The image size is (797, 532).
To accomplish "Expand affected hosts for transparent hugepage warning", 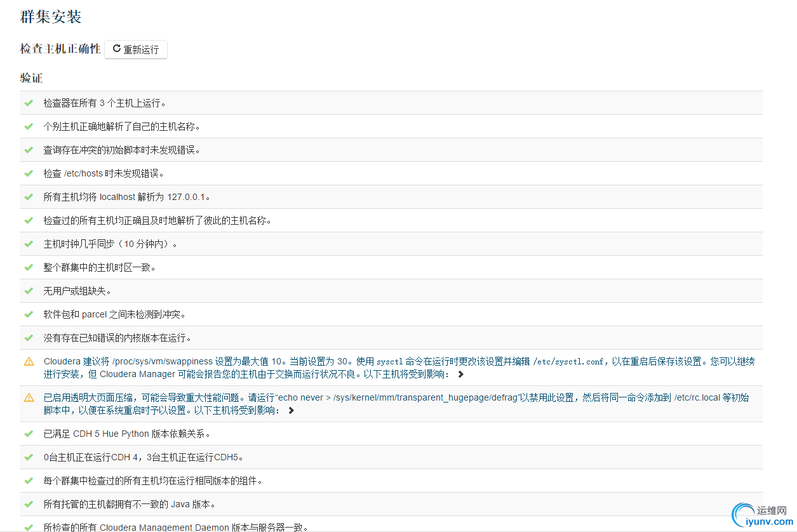I will coord(291,411).
